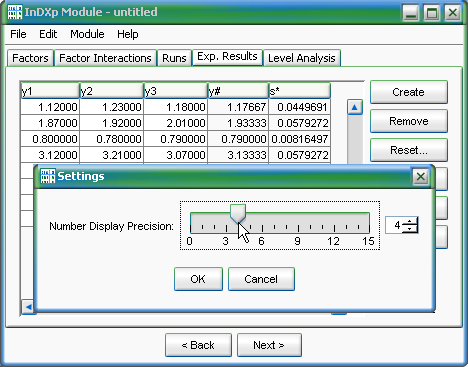Switch to the Level Analysis tab

(302, 58)
